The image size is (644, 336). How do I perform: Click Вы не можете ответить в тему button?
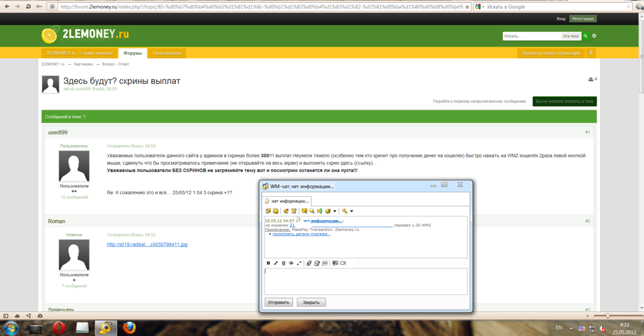[x=565, y=101]
